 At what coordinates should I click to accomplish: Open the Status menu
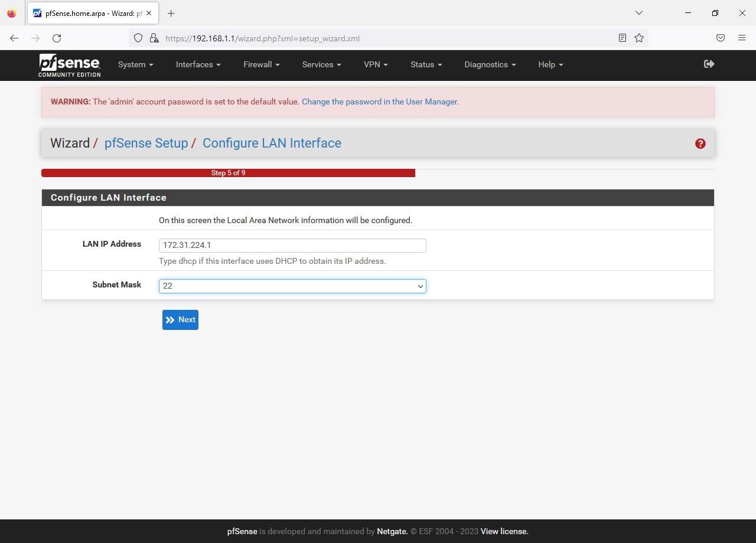point(426,64)
